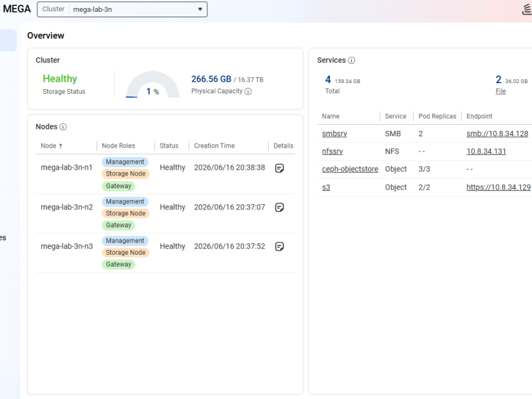This screenshot has height=399, width=532.
Task: Click the 2/2 pod replicas value
Action: point(424,188)
